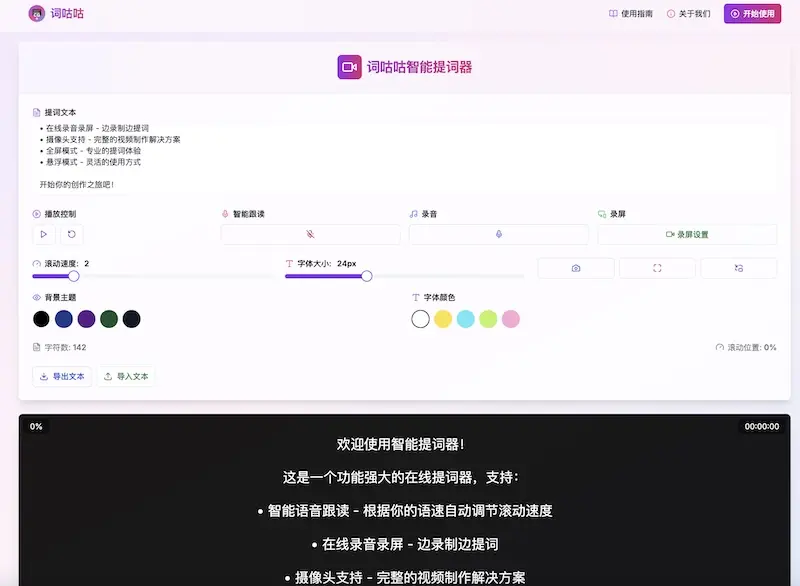Click the 0% progress badge in preview
Image resolution: width=800 pixels, height=586 pixels.
coord(36,426)
